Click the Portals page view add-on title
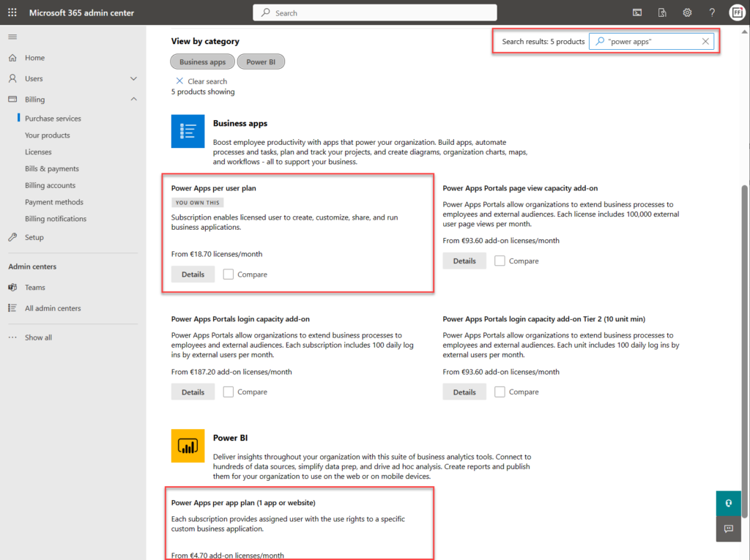Screen dimensions: 750x560 520,188
